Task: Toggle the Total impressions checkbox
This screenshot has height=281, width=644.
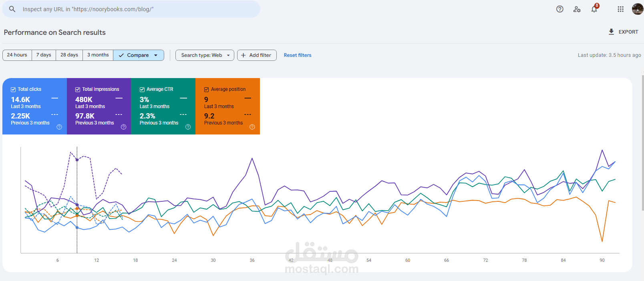Action: (78, 90)
